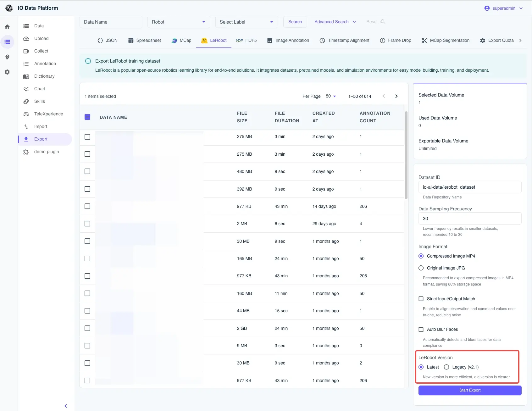Click the Collect camera icon in sidebar
This screenshot has height=411, width=532.
pos(26,51)
